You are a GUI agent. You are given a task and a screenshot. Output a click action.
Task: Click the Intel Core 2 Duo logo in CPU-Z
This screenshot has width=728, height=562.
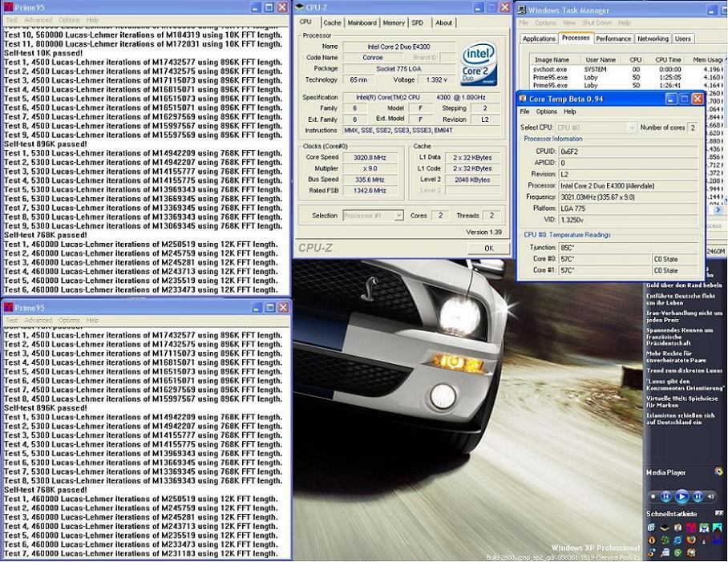coord(479,63)
